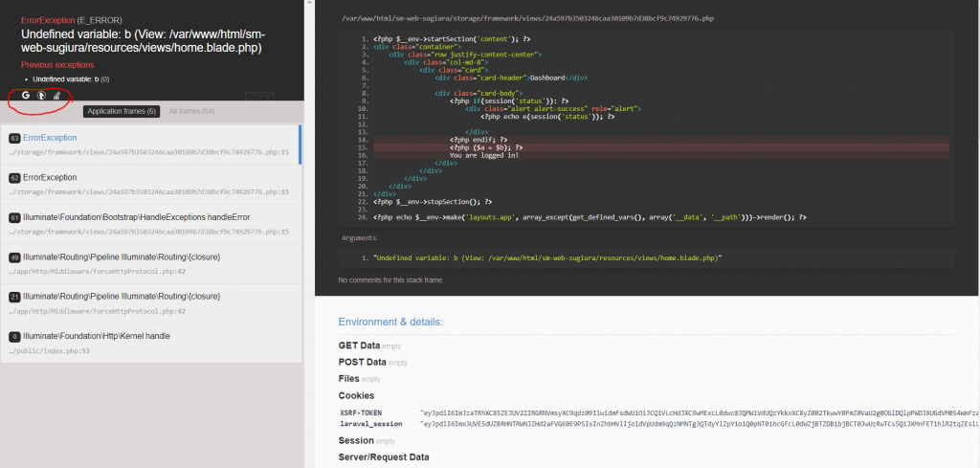
Task: Select frame 21 Pipeline closure
Action: (149, 303)
